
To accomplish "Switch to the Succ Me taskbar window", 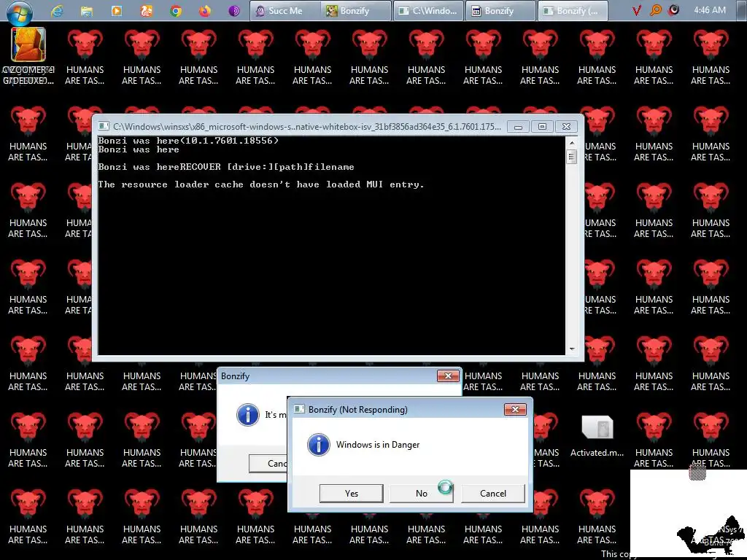I will click(285, 10).
